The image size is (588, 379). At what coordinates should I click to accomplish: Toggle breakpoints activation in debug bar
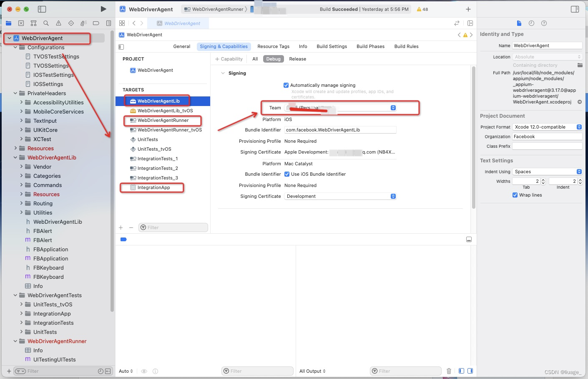click(x=123, y=240)
